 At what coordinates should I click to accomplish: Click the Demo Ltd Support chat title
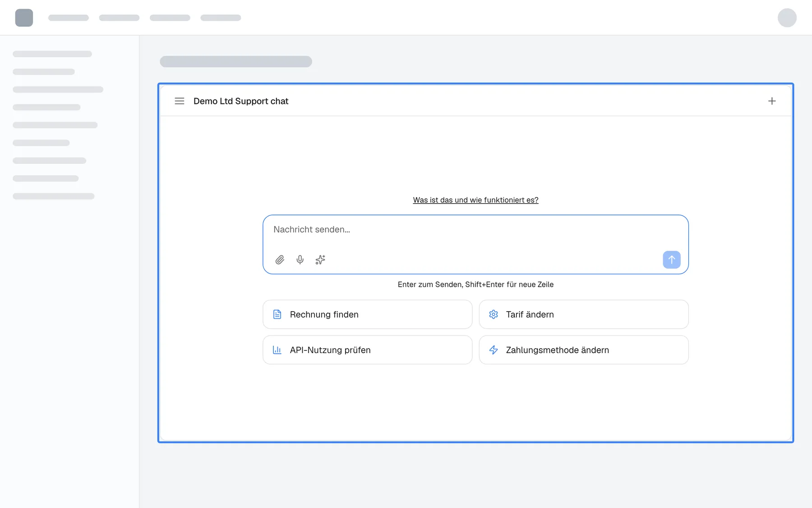click(x=241, y=101)
